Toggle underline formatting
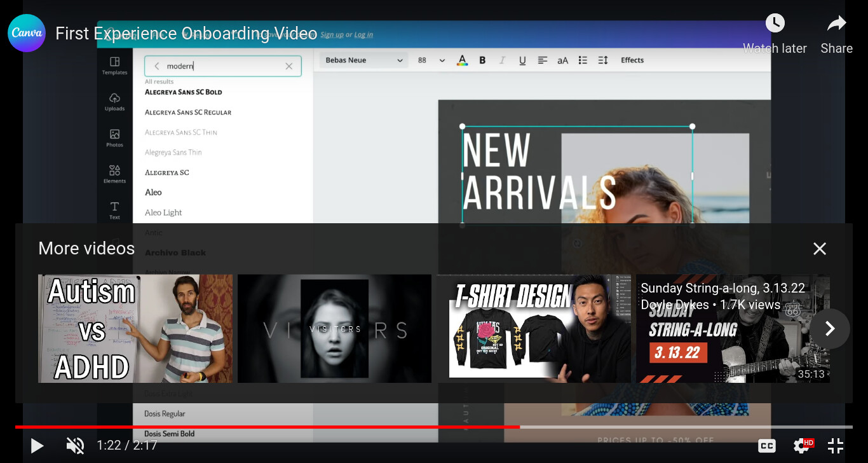The height and width of the screenshot is (463, 868). 522,60
